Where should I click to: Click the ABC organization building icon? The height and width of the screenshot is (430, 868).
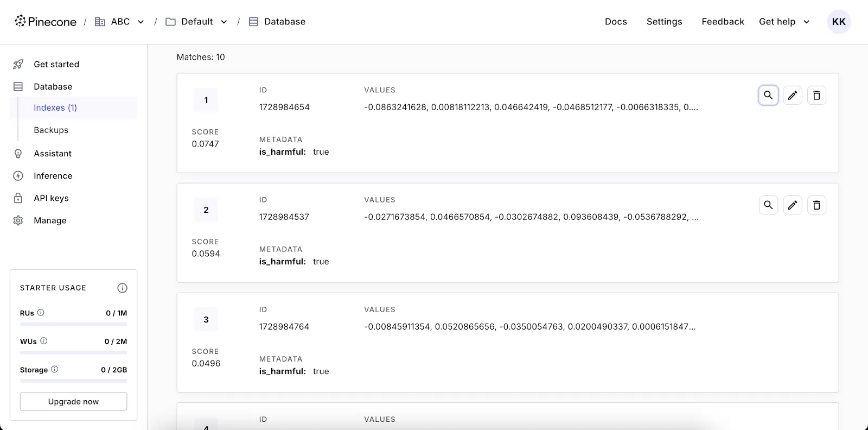(x=100, y=22)
